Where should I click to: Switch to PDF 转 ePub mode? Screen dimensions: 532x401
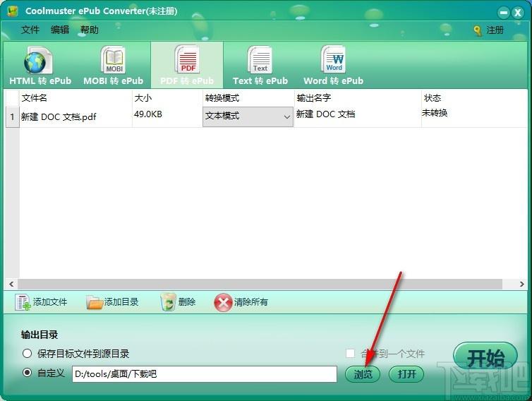point(187,66)
